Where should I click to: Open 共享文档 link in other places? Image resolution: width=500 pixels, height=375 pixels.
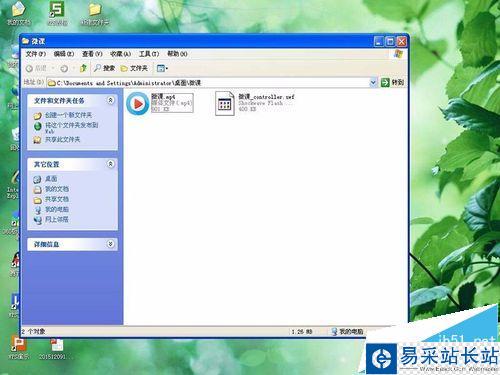[57, 199]
